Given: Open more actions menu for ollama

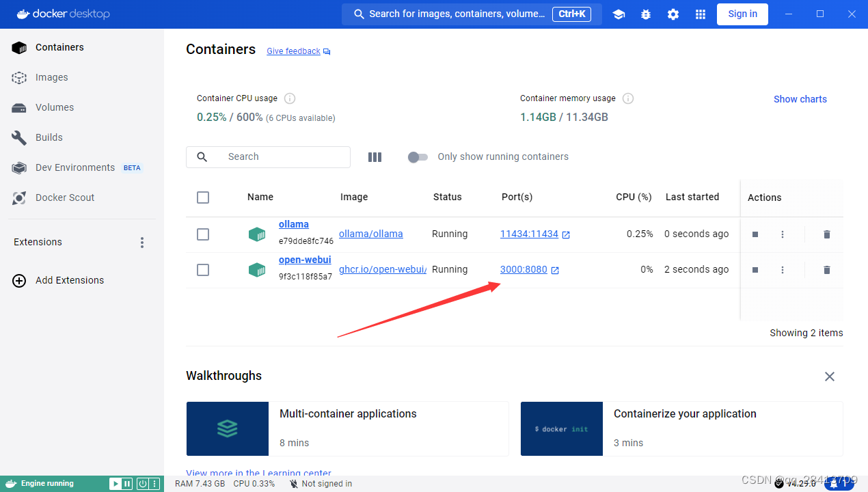Looking at the screenshot, I should (x=783, y=234).
